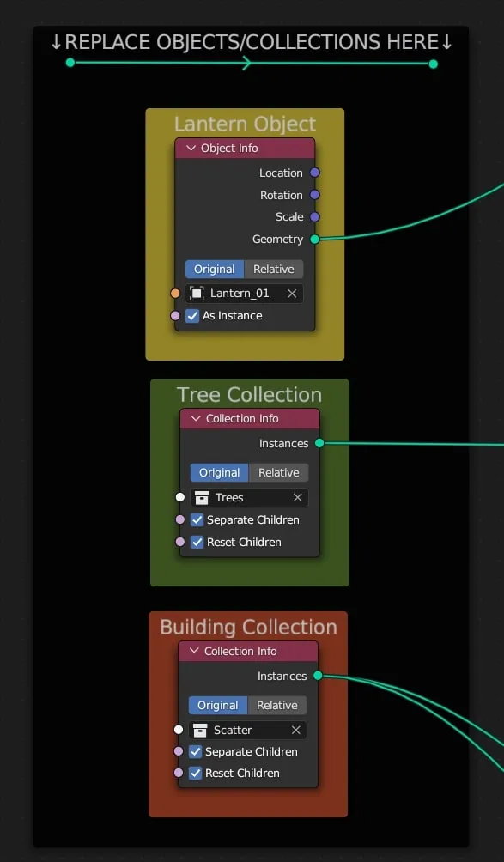504x862 pixels.
Task: Clear the Trees collection field
Action: tap(297, 497)
